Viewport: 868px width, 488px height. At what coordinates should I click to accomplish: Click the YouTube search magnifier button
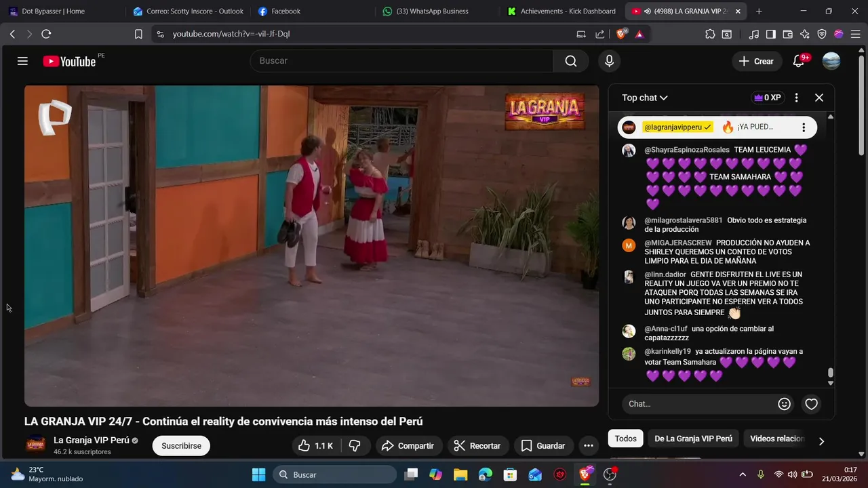point(571,61)
